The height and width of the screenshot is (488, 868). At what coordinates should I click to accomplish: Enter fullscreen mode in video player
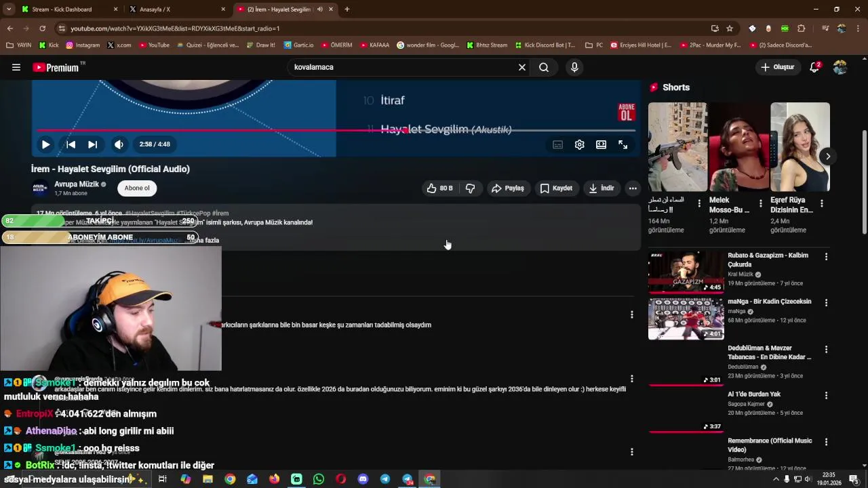point(623,144)
